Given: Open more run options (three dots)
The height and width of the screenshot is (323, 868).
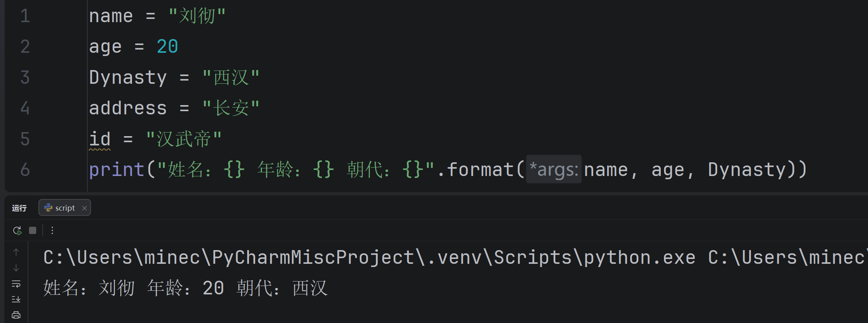Looking at the screenshot, I should (x=52, y=230).
